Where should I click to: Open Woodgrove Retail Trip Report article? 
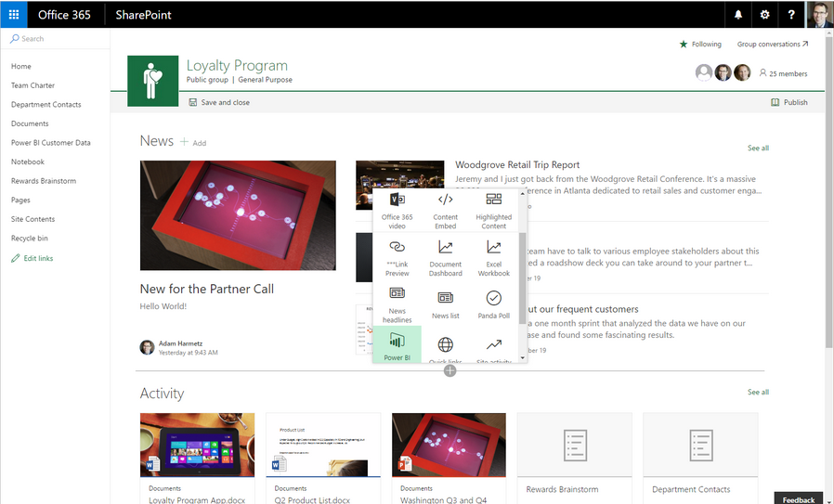pyautogui.click(x=516, y=165)
